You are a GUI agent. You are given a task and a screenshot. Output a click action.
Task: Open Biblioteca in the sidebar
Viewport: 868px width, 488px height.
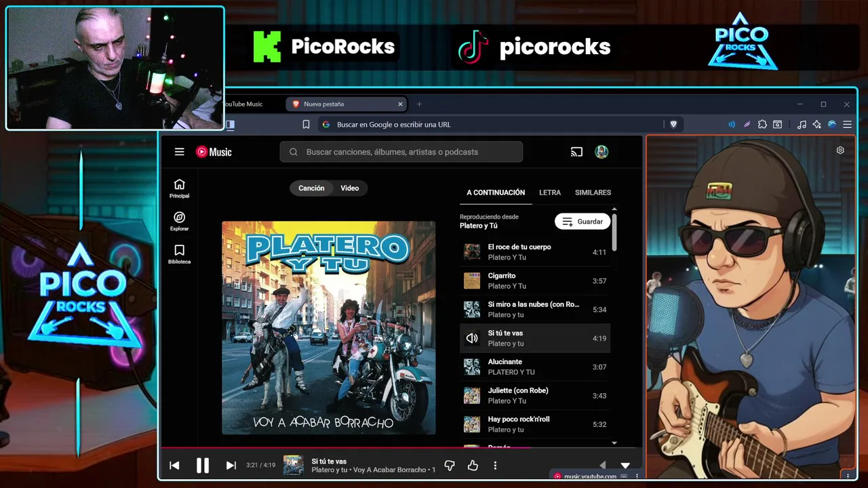pyautogui.click(x=179, y=254)
